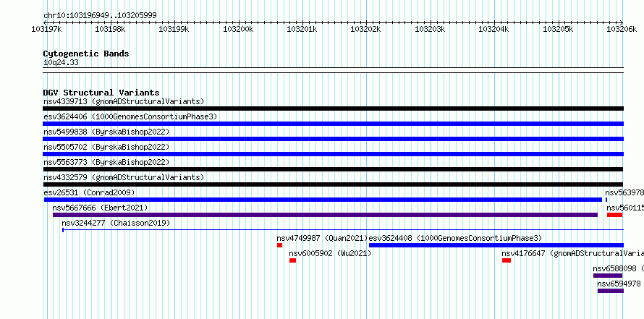Click the 103204k ruler label
644x319 pixels.
494,29
